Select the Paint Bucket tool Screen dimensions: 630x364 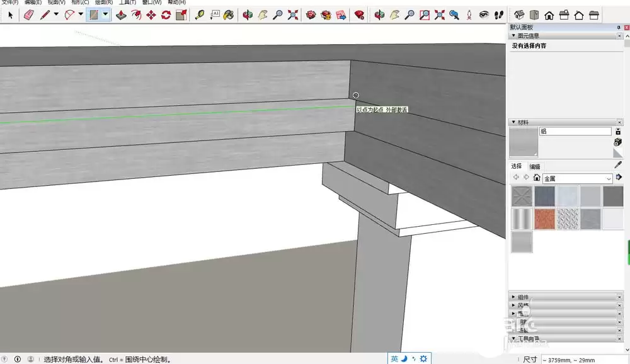[227, 14]
